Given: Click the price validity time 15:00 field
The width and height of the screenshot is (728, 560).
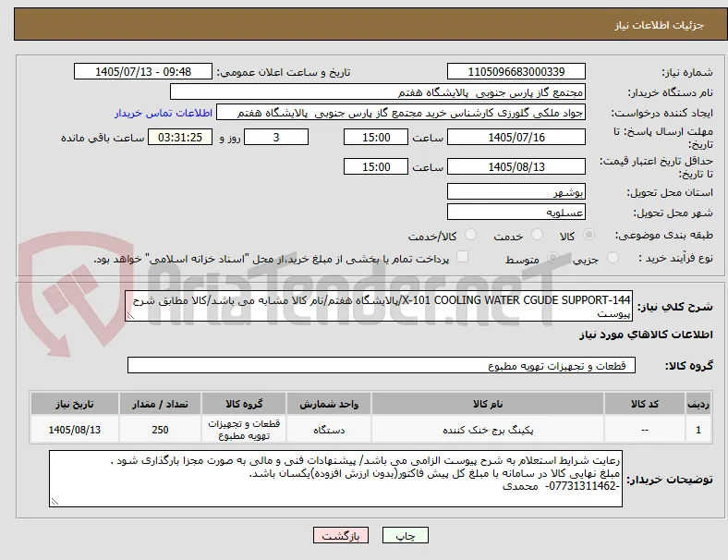Looking at the screenshot, I should click(376, 166).
